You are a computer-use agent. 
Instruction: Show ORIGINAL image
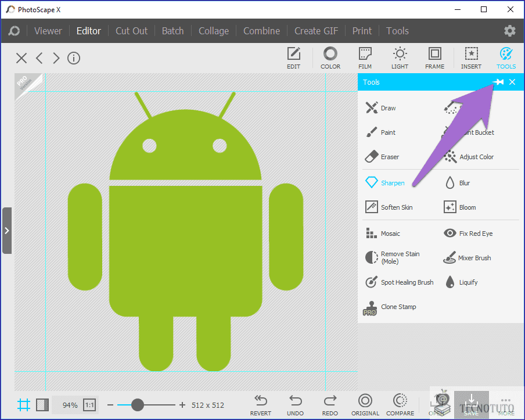point(365,405)
